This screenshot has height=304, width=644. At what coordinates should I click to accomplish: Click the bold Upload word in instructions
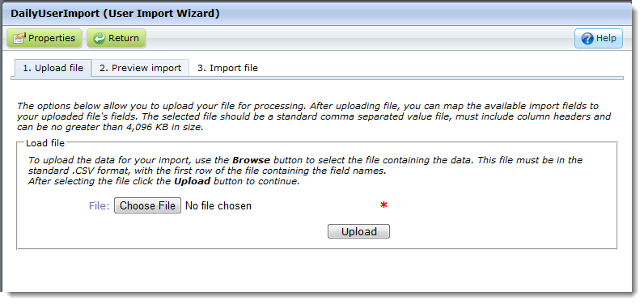(193, 181)
